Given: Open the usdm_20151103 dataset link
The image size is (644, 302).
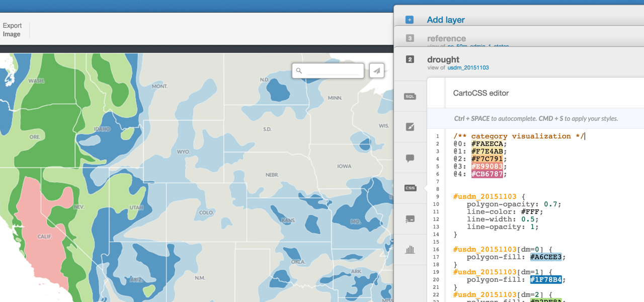Looking at the screenshot, I should (x=468, y=67).
